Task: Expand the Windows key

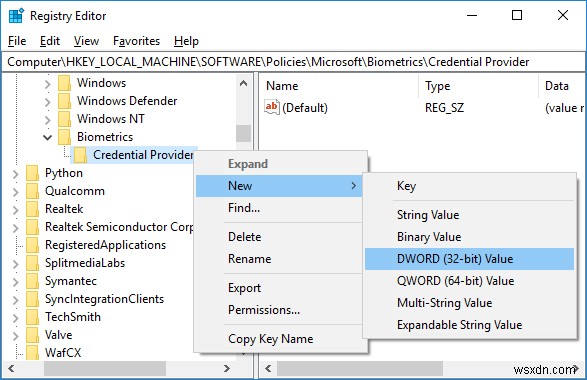Action: 48,83
